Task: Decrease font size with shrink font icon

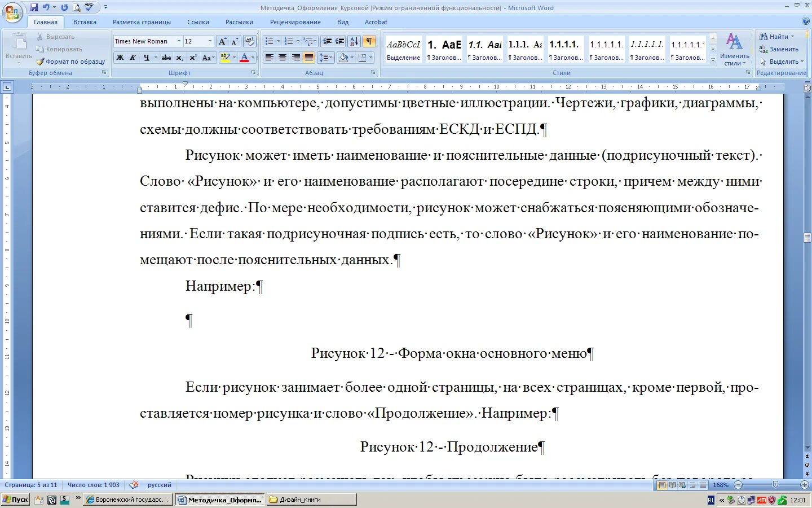Action: point(235,41)
